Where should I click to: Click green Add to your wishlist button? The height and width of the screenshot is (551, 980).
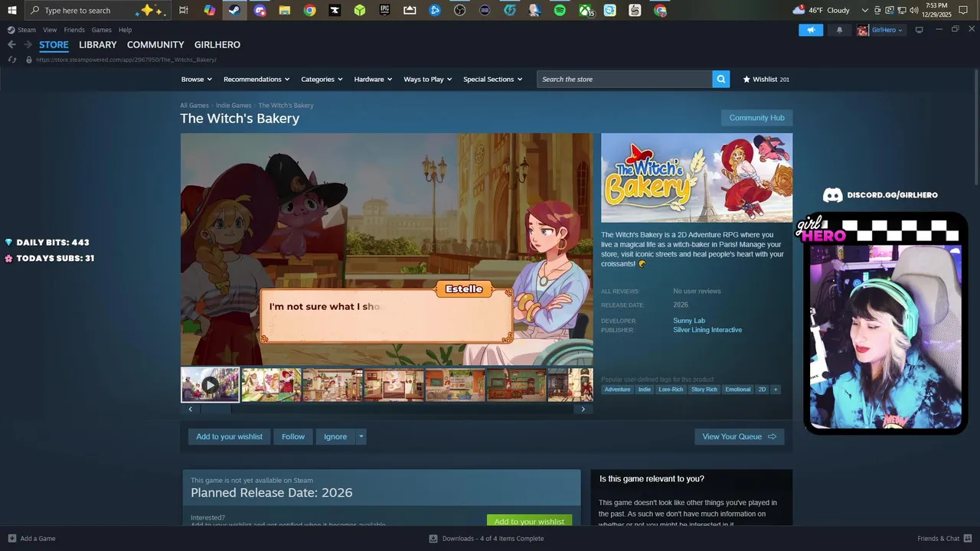(x=529, y=521)
